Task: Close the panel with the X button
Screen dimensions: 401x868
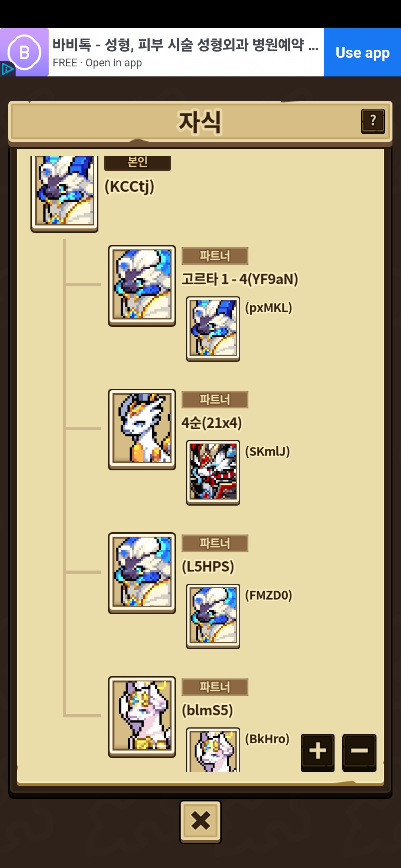Action: [x=200, y=822]
